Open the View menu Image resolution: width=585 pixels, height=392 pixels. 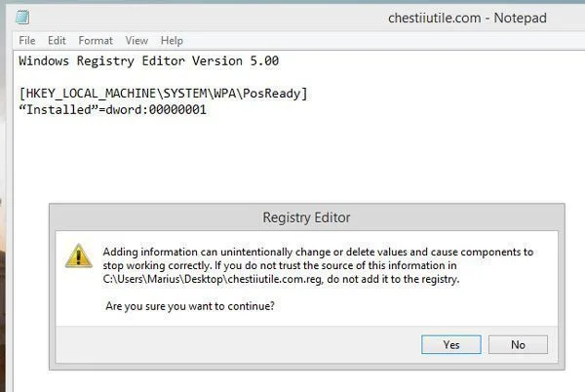(x=136, y=40)
